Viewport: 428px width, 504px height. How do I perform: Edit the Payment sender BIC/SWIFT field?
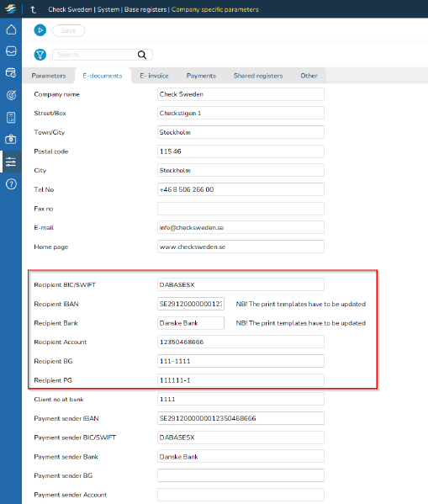(240, 438)
